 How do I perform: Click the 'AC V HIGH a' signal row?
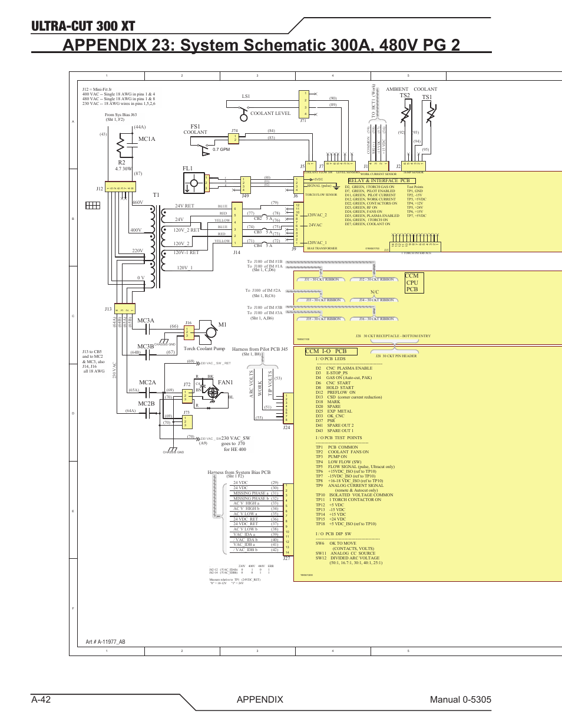(x=256, y=503)
